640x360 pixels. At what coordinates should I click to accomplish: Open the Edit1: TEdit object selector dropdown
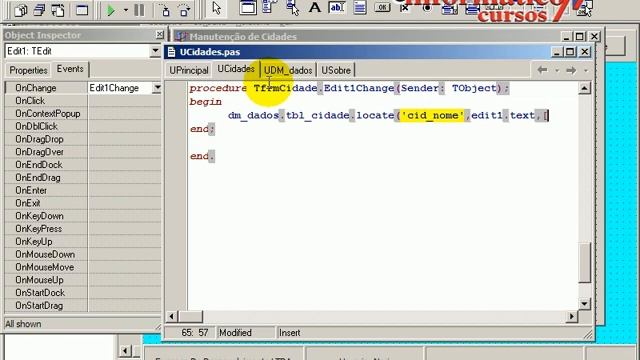155,51
